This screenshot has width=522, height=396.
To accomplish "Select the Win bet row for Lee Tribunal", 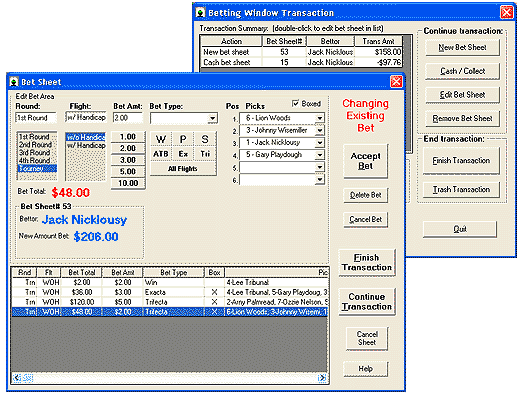I will tap(170, 282).
